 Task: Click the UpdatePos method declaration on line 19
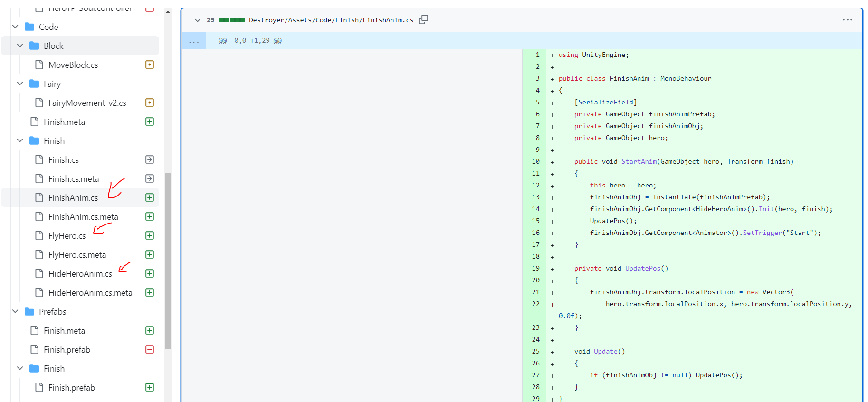tap(643, 268)
